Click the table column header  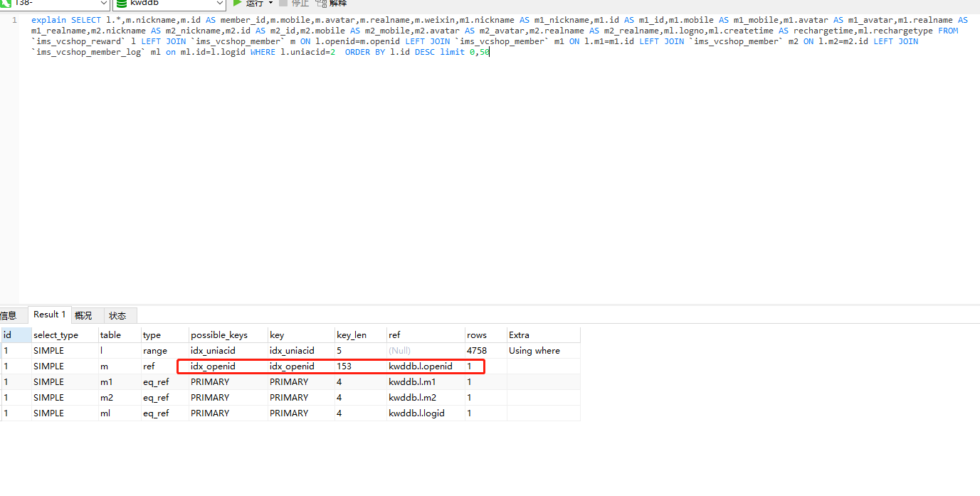point(120,334)
